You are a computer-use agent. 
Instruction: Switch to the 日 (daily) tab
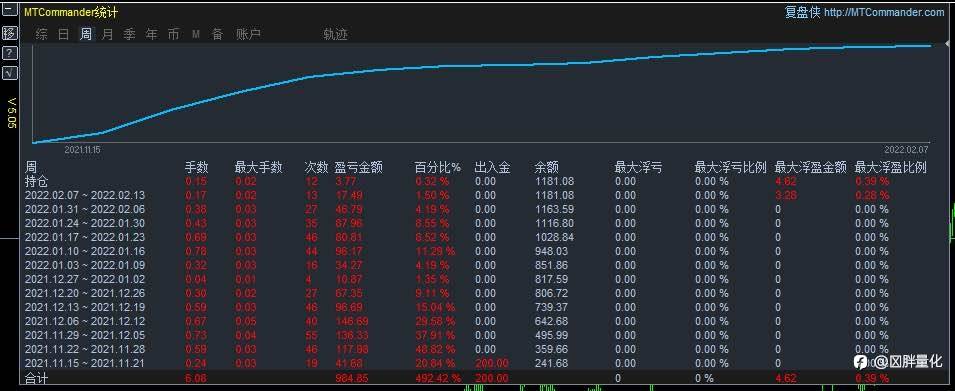(63, 35)
